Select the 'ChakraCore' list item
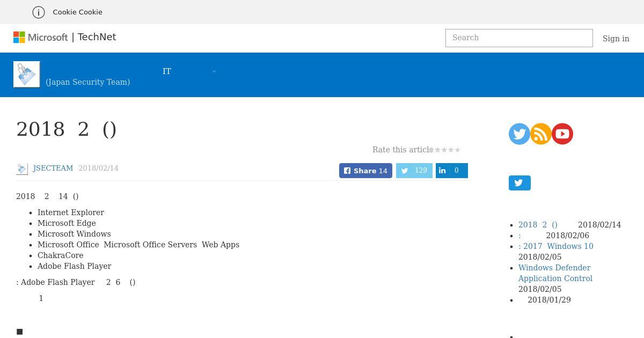This screenshot has width=644, height=338. (60, 255)
